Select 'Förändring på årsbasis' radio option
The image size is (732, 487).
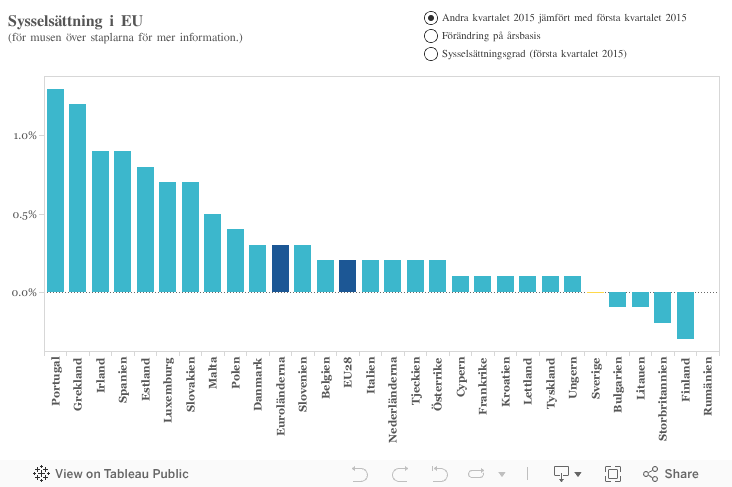[431, 36]
